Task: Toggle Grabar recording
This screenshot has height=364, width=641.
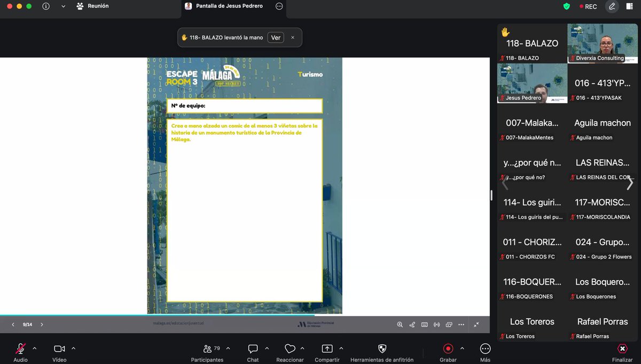Action: [x=448, y=352]
